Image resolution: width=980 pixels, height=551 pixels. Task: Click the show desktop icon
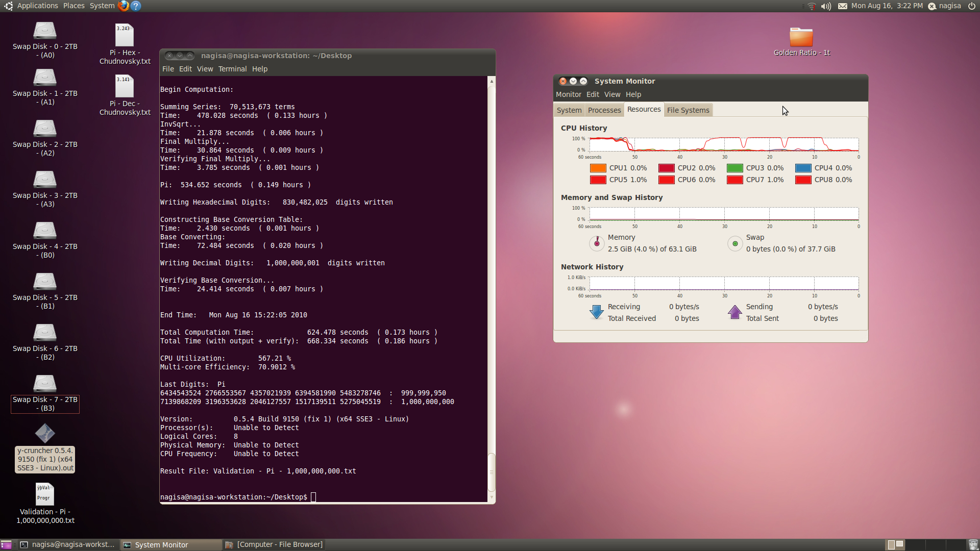[6, 545]
